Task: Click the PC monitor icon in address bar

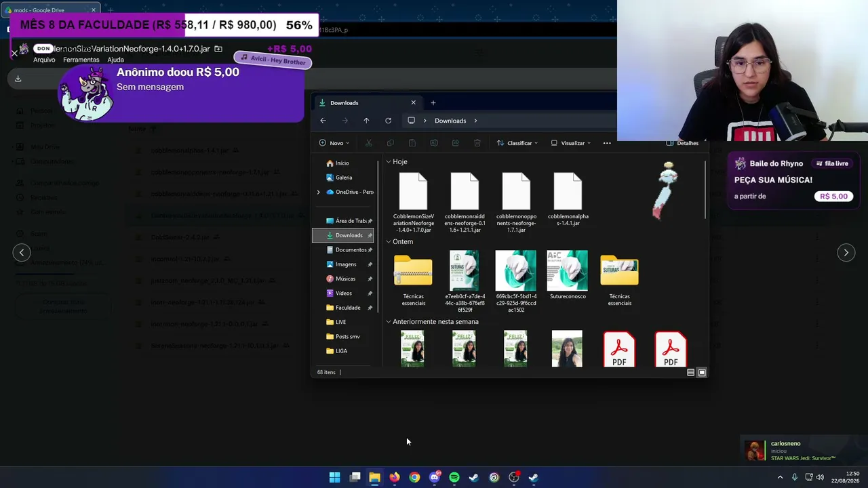Action: tap(411, 121)
